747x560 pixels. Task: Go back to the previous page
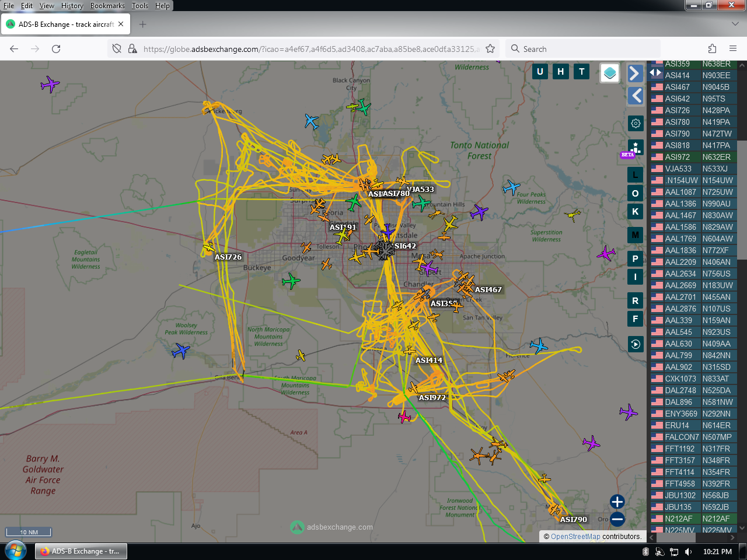click(x=14, y=49)
